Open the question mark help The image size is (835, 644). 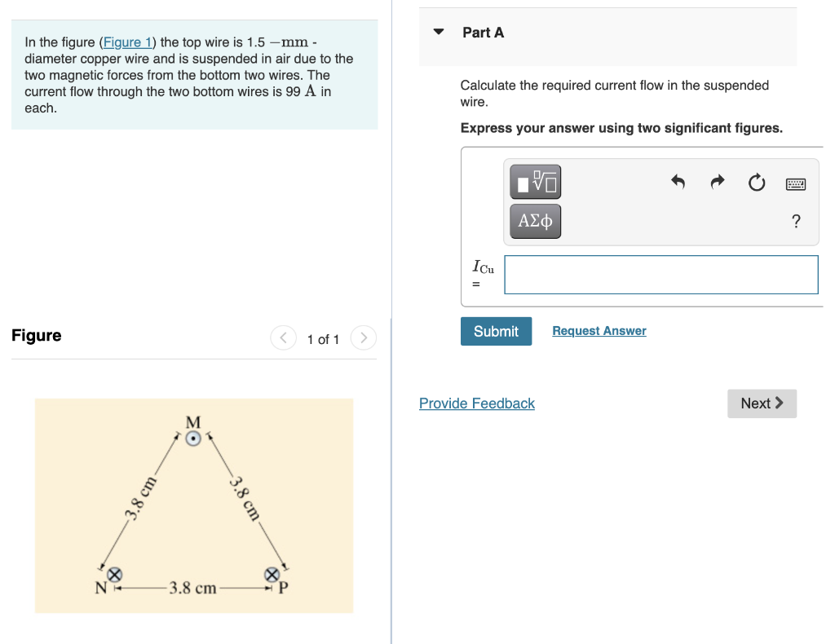[796, 221]
